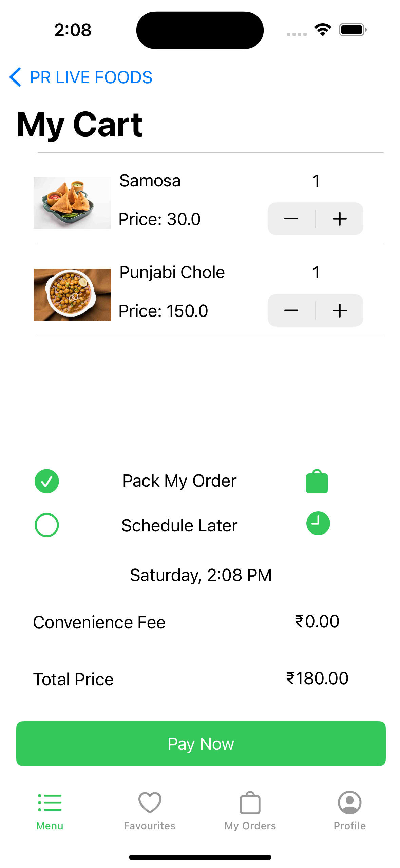Go back using the blue chevron
The width and height of the screenshot is (400, 868).
(15, 77)
